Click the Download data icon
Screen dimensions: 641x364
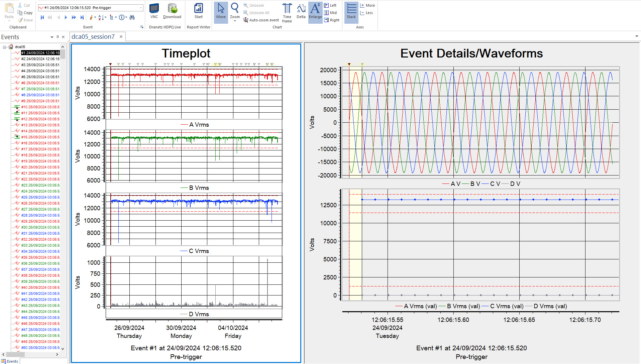click(172, 11)
